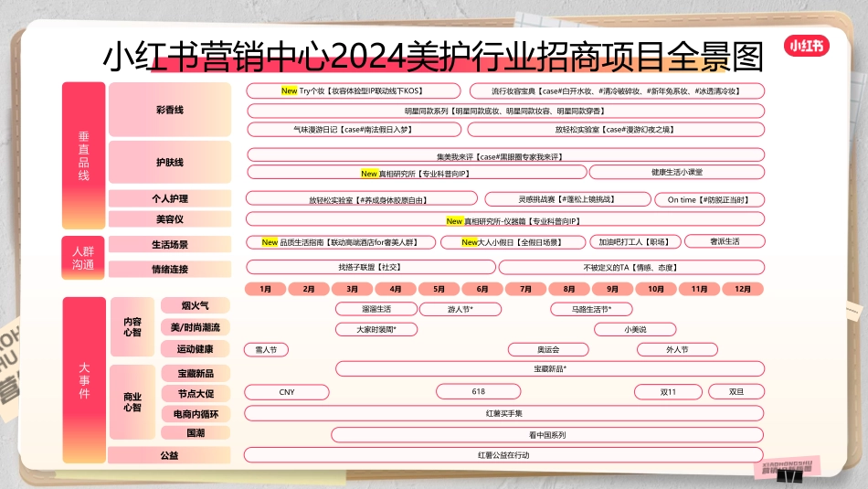
Task: Click the 宝藏新品 category label
Action: pos(196,373)
